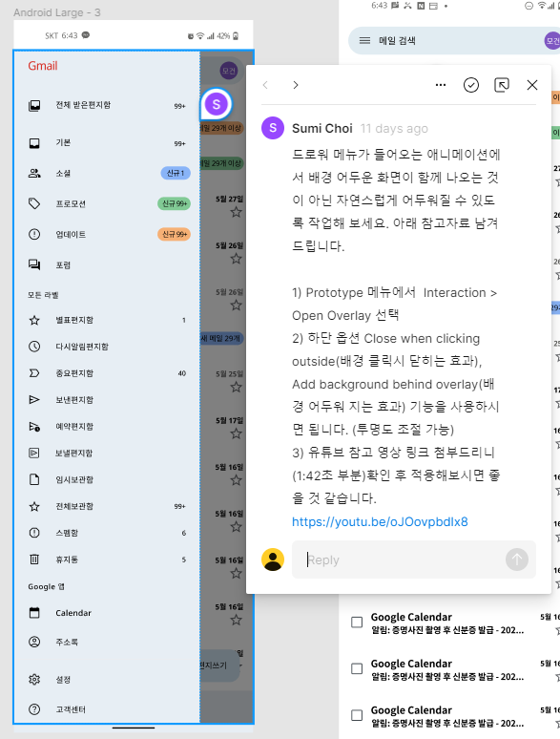
Task: Open the 소셜 people icon
Action: tap(34, 173)
